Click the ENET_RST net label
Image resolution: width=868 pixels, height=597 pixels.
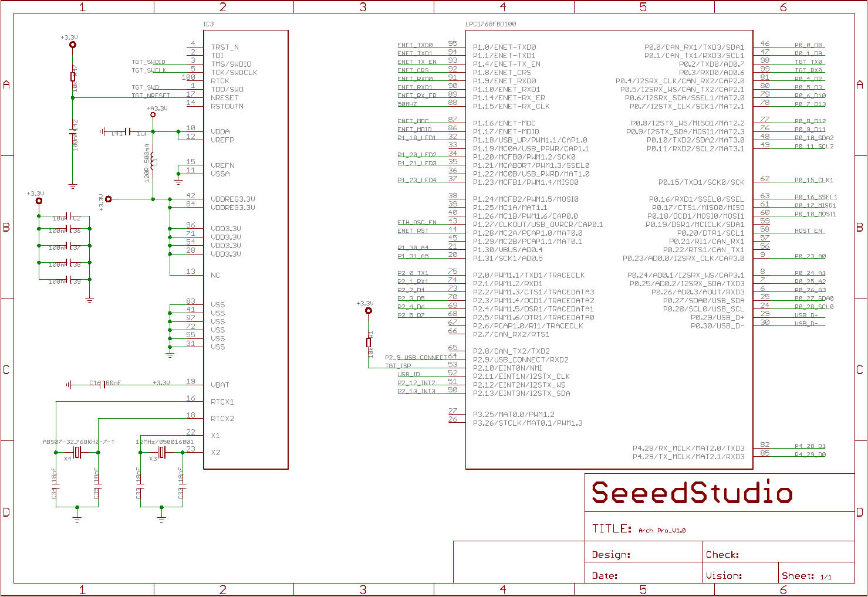tap(413, 231)
